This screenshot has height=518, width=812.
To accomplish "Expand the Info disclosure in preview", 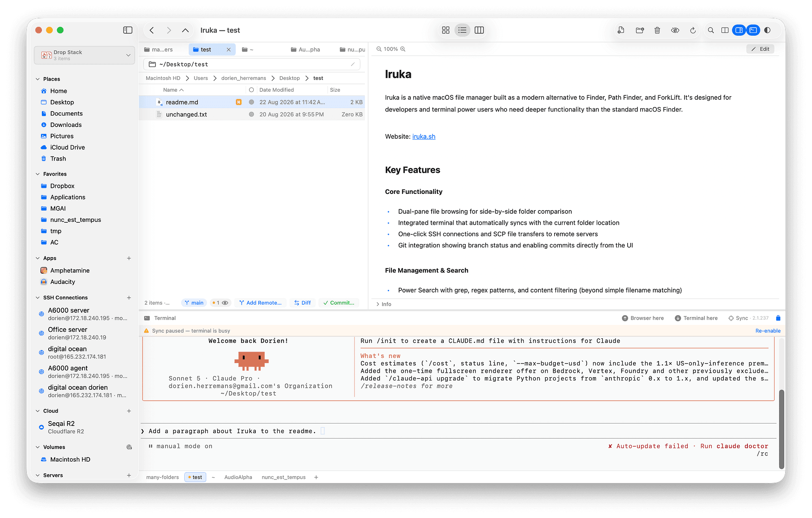I will [378, 304].
